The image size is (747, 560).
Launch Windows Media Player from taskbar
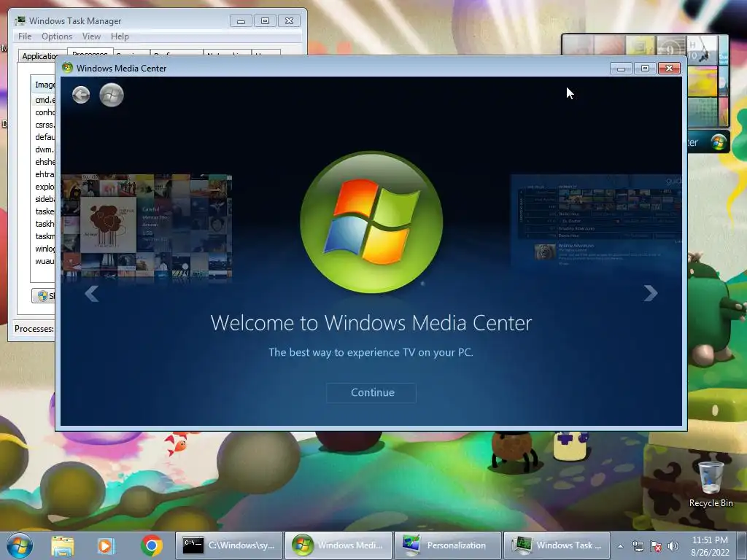point(106,545)
